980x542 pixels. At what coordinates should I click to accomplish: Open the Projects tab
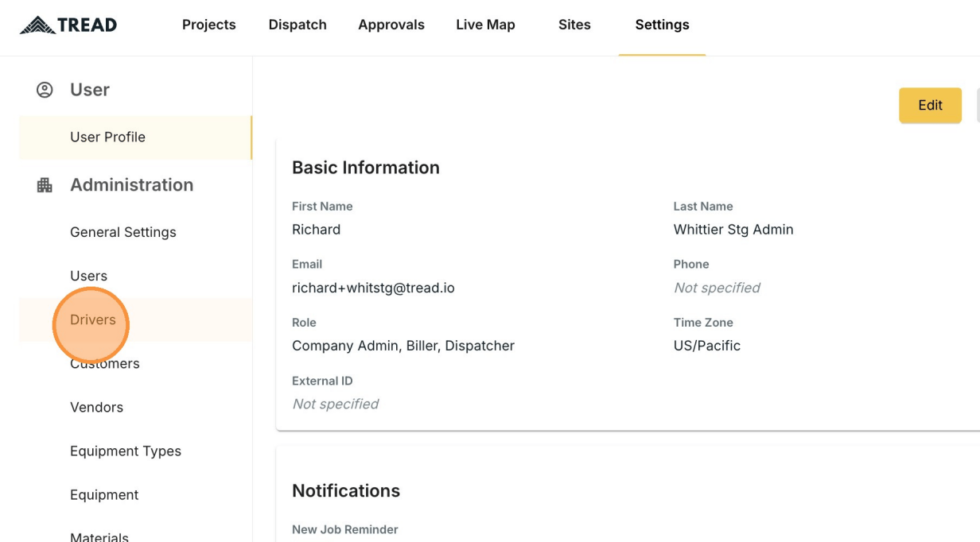(208, 25)
